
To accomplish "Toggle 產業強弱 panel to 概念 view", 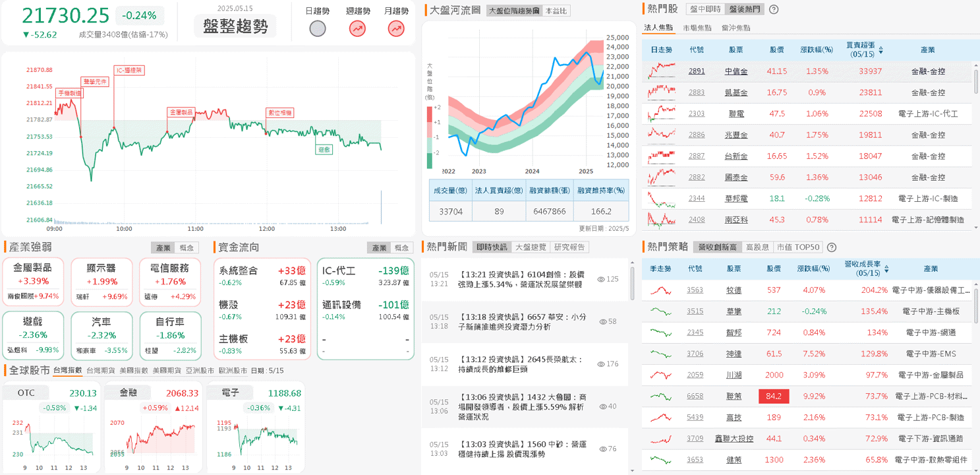I will click(x=187, y=247).
